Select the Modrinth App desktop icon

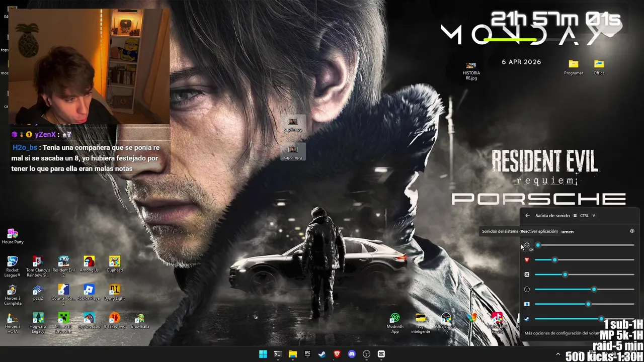(395, 323)
